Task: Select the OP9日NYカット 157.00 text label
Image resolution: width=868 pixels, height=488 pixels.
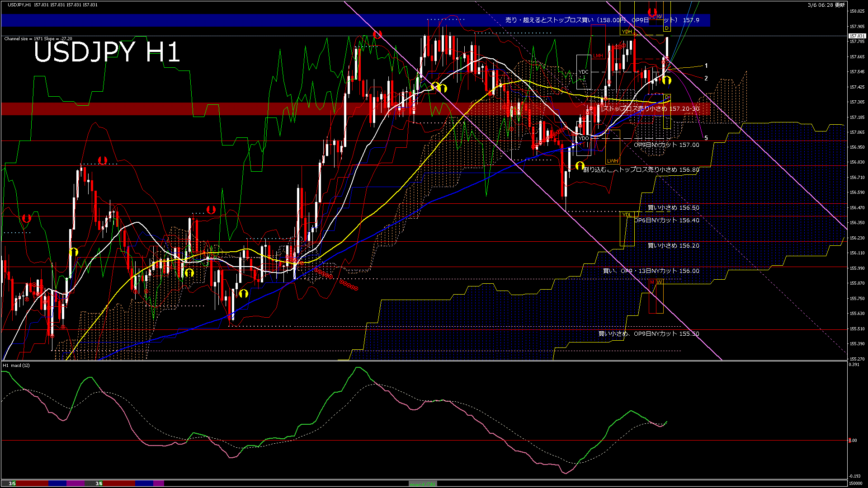Action: pyautogui.click(x=666, y=145)
